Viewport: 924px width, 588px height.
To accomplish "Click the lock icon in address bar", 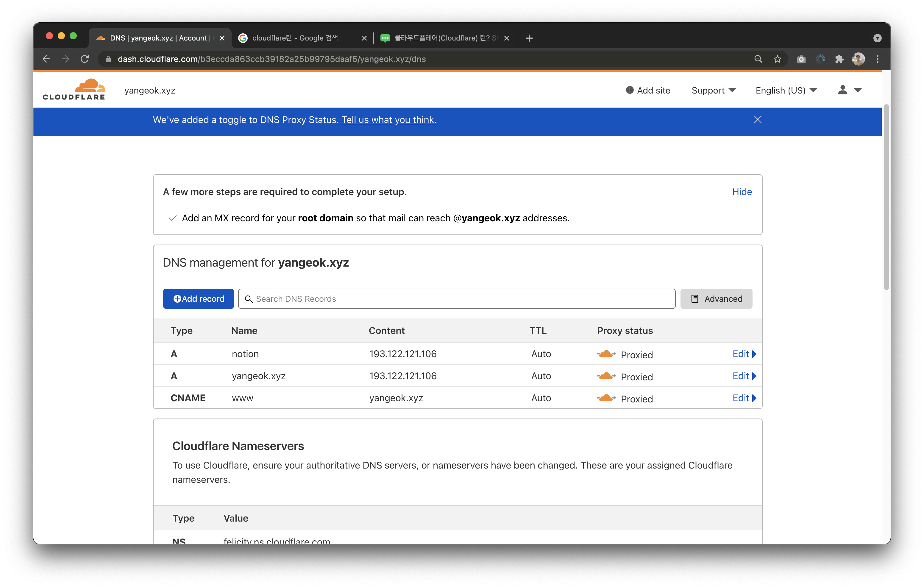I will tap(108, 59).
